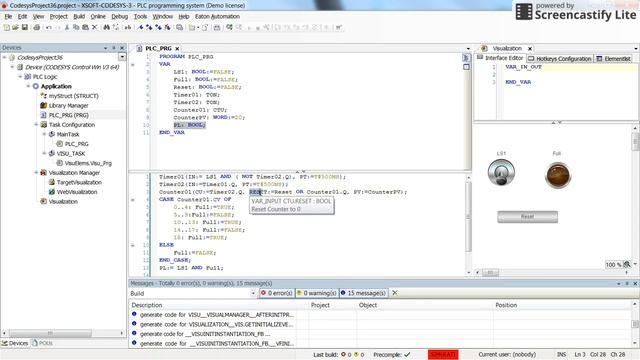Toggle the 15 message(s) filter button

tap(363, 293)
